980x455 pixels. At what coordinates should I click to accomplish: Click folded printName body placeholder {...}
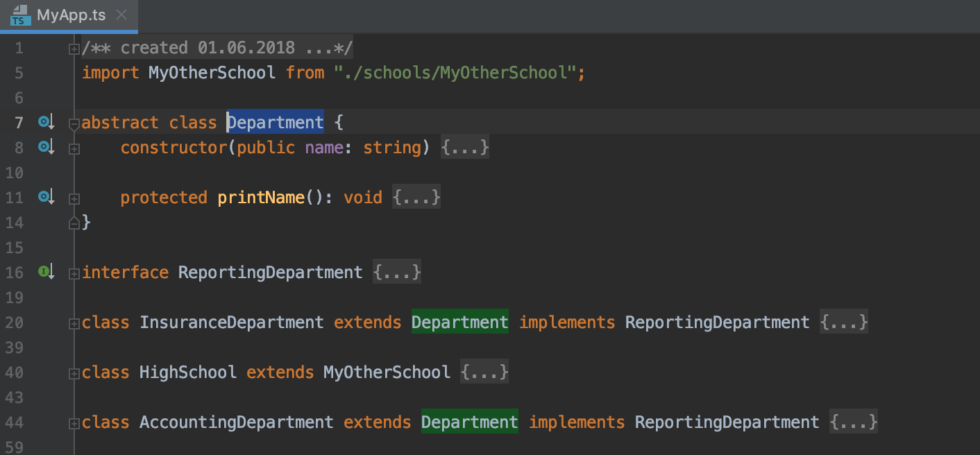(x=416, y=198)
